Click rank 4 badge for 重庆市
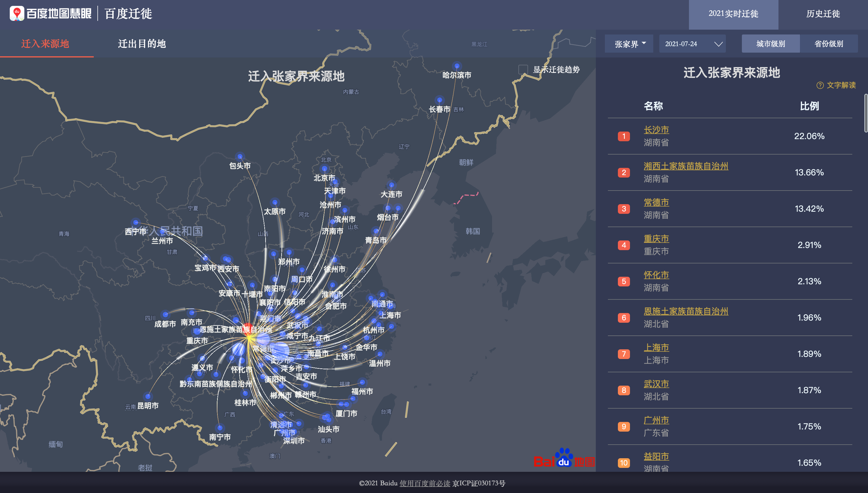Image resolution: width=868 pixels, height=493 pixels. [x=624, y=245]
